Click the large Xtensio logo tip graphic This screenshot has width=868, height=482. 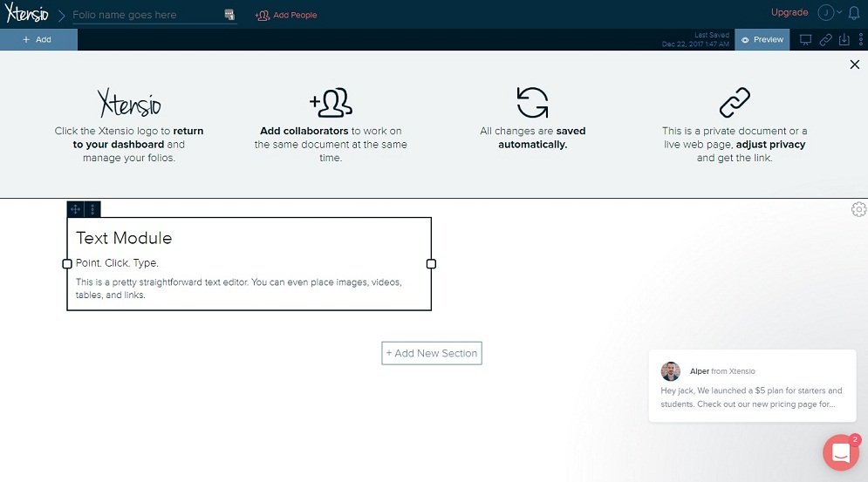[x=129, y=103]
